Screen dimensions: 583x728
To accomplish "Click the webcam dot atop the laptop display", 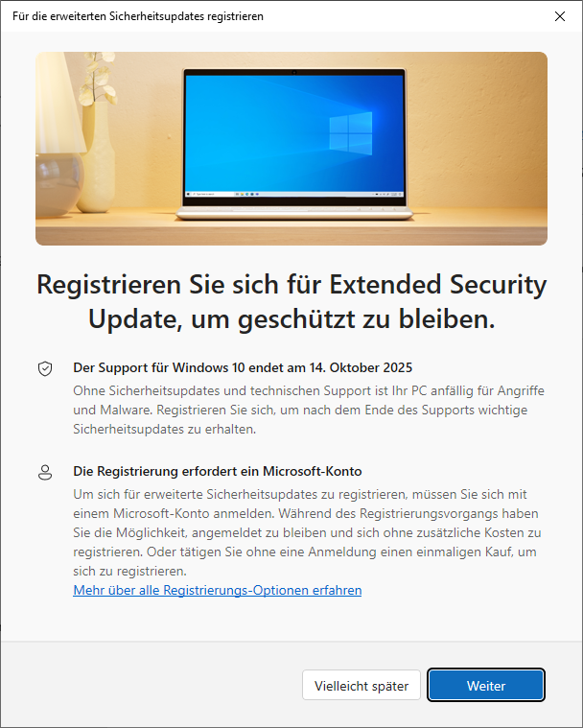I will [x=293, y=73].
